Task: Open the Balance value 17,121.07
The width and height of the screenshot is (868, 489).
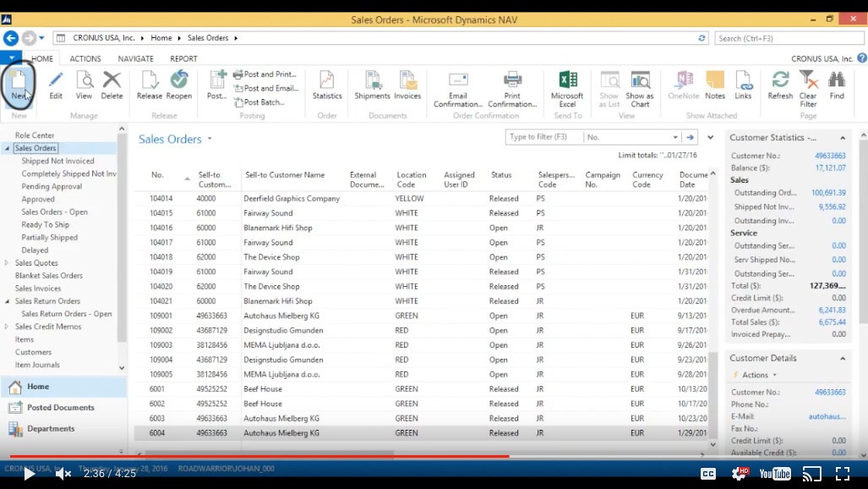Action: tap(830, 168)
